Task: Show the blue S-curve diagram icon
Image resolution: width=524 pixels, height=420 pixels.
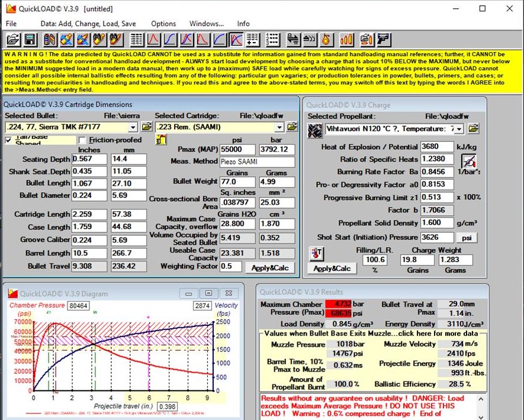Action: (170, 40)
